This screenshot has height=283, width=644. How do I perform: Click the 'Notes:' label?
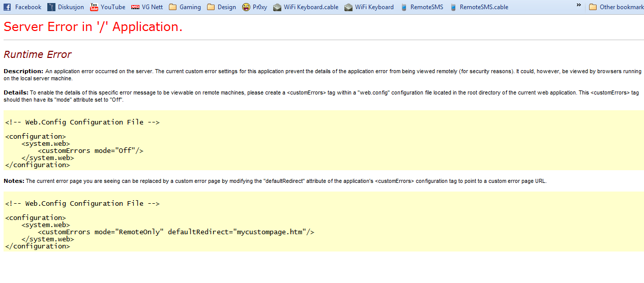14,181
